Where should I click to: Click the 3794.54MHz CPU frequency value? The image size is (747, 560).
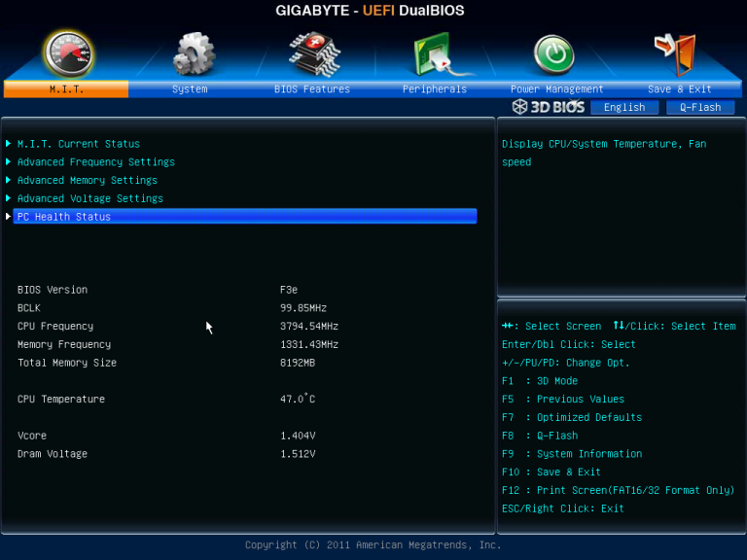click(x=309, y=327)
